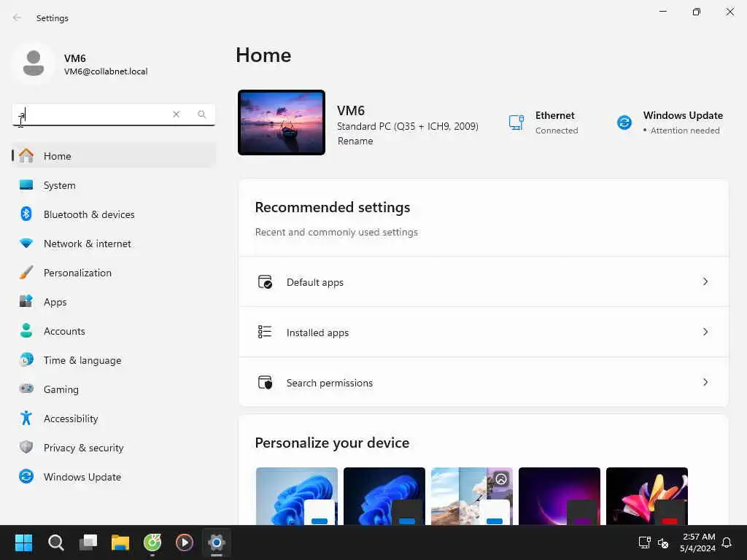Click the Settings gear on taskbar
Viewport: 747px width, 560px height.
coord(216,542)
